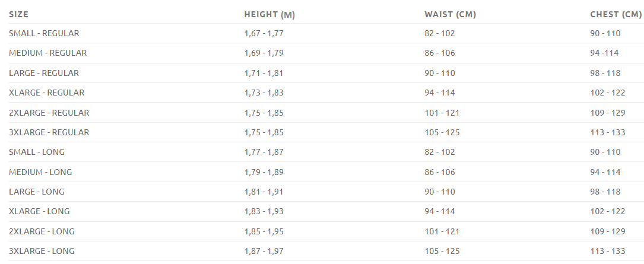
Task: Click the MEDIUM - LONG row label
Action: tap(40, 172)
